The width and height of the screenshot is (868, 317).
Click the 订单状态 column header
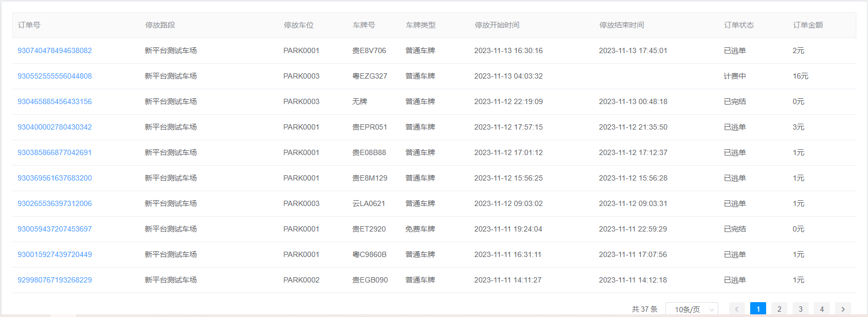(x=739, y=25)
